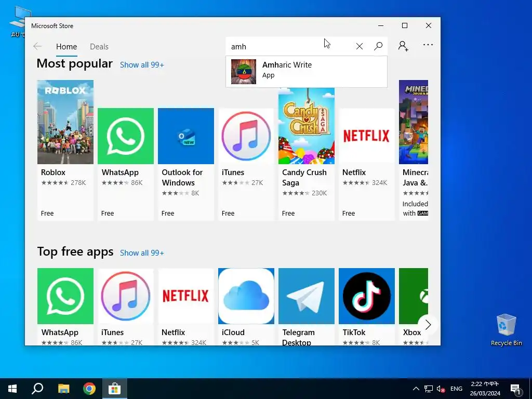The image size is (532, 399).
Task: Open the three-dots See more menu
Action: click(428, 45)
